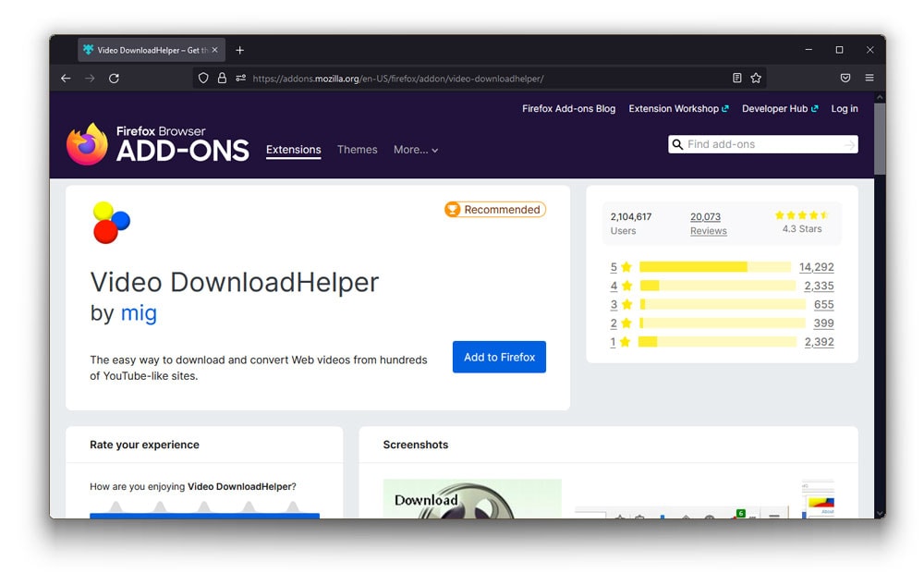Click the address bar URL
The width and height of the screenshot is (924, 585).
[x=397, y=79]
